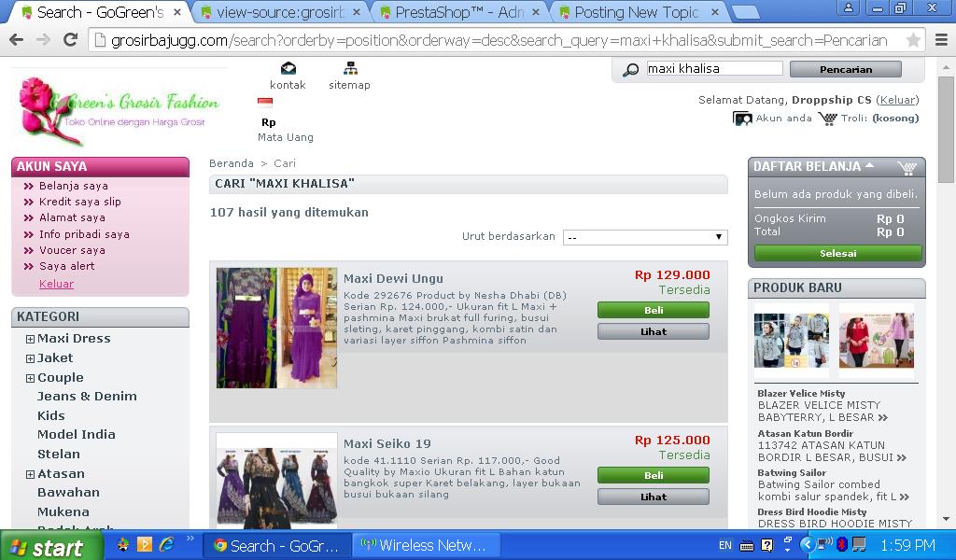
Task: Open Kredit saya slip link
Action: 80,202
